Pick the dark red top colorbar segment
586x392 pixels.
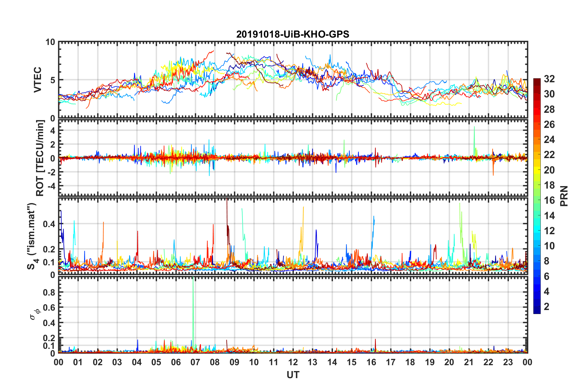tap(537, 82)
